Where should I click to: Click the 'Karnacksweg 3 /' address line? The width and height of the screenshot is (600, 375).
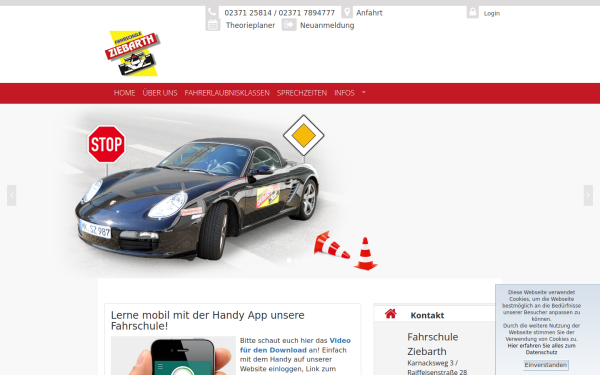tap(432, 363)
